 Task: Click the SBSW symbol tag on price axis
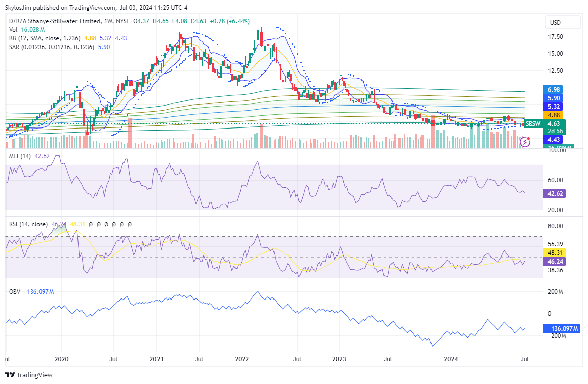click(533, 123)
